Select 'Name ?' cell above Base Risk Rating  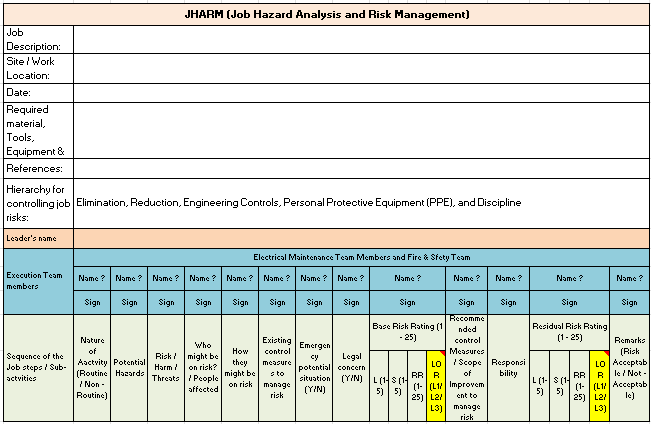tap(407, 278)
